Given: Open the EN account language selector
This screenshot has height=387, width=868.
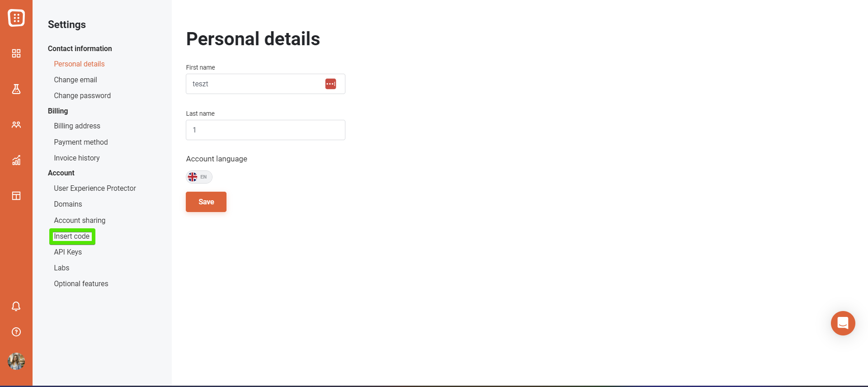Looking at the screenshot, I should click(x=199, y=177).
